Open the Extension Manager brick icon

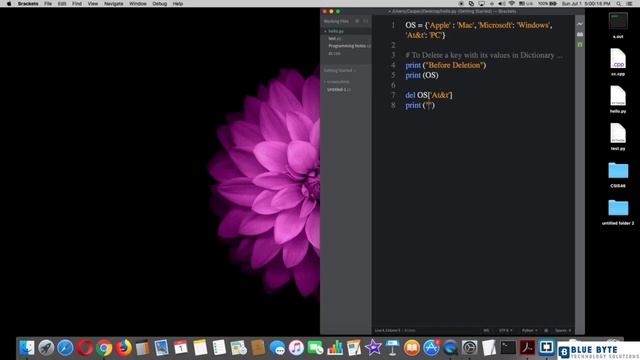[x=580, y=34]
